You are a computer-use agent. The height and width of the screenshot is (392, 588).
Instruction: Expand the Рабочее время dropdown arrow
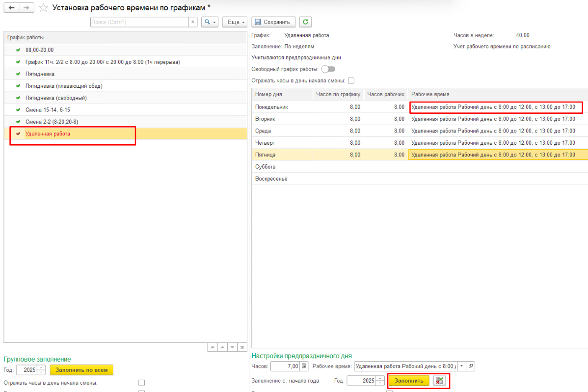(x=461, y=366)
